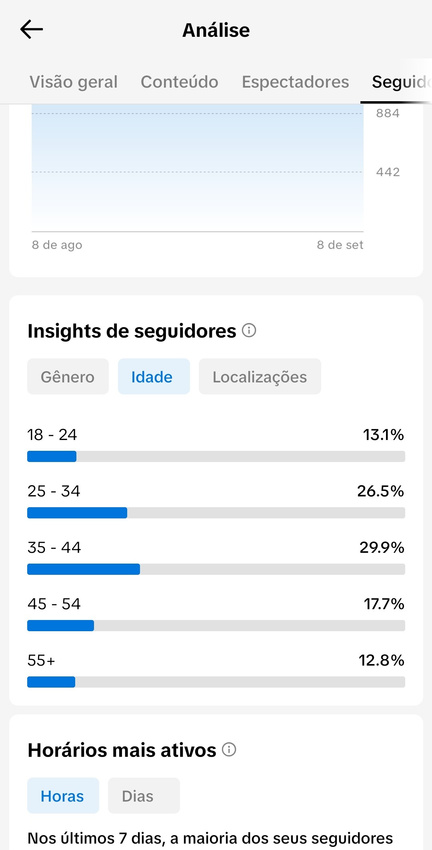Switch active times to Dias
Screen dimensions: 432x850
(144, 796)
